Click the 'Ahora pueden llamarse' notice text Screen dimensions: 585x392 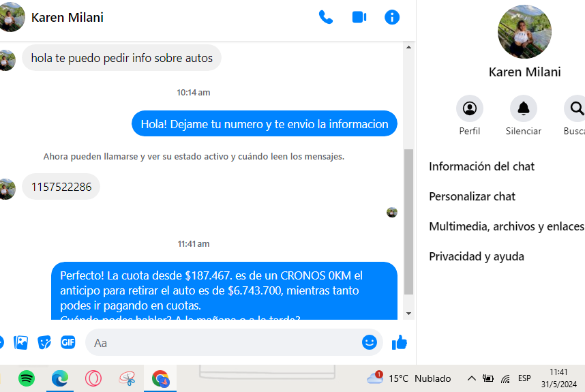pos(194,157)
